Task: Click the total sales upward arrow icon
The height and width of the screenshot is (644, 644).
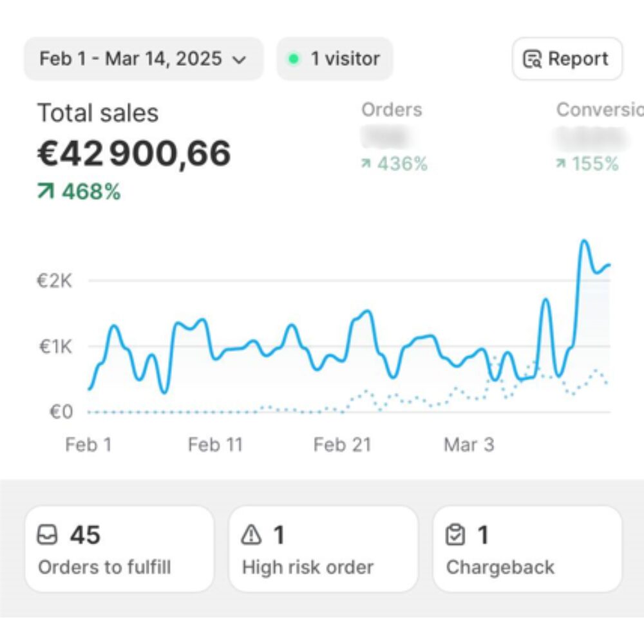Action: [x=46, y=192]
